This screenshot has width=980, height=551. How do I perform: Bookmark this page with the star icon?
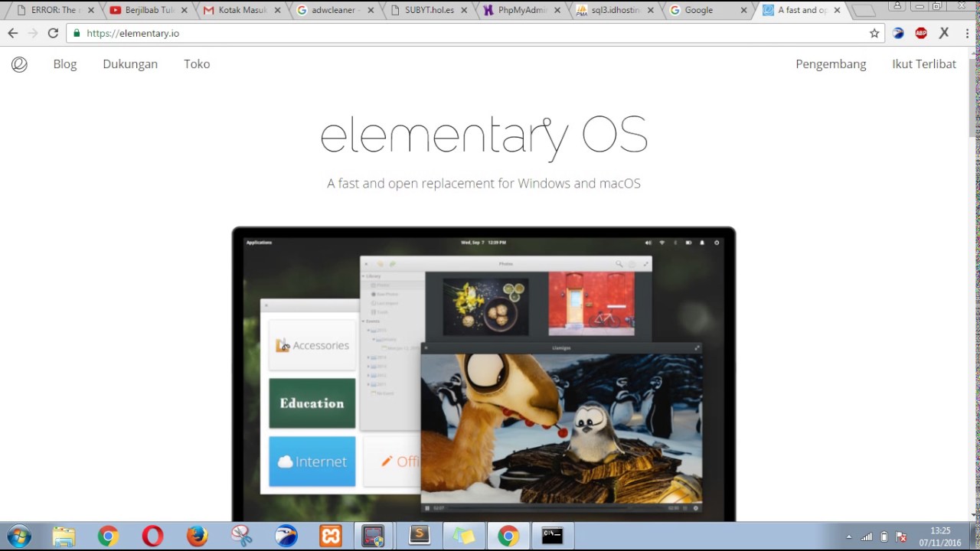pos(874,33)
